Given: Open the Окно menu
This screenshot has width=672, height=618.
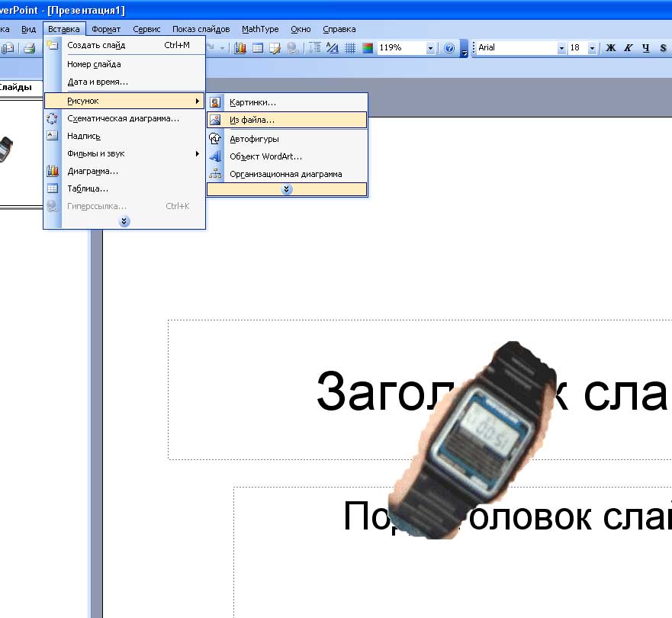Looking at the screenshot, I should point(301,29).
